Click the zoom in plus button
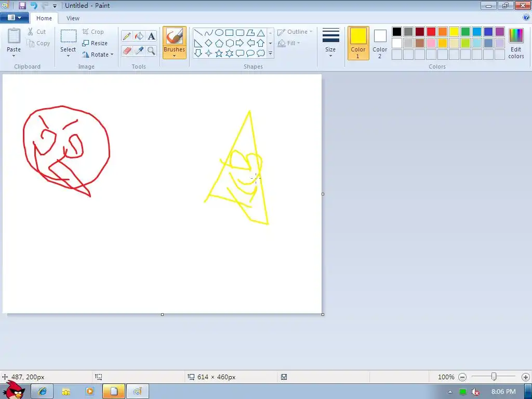 tap(526, 377)
